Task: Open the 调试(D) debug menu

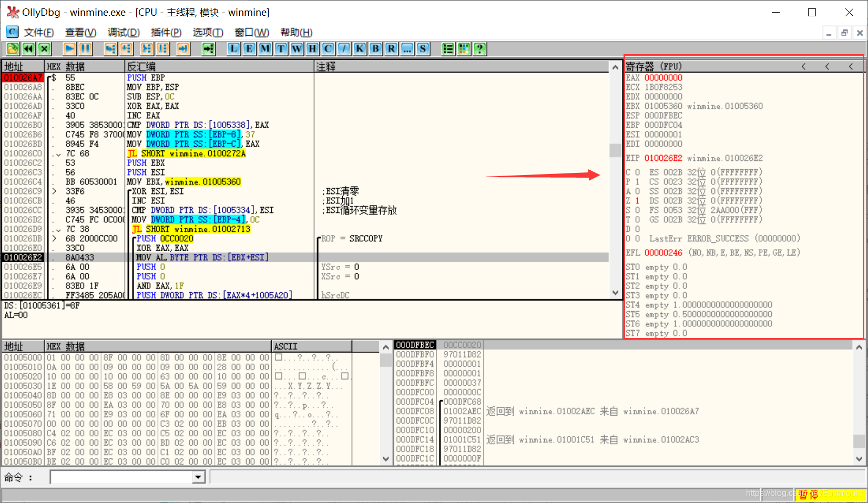Action: pos(124,33)
